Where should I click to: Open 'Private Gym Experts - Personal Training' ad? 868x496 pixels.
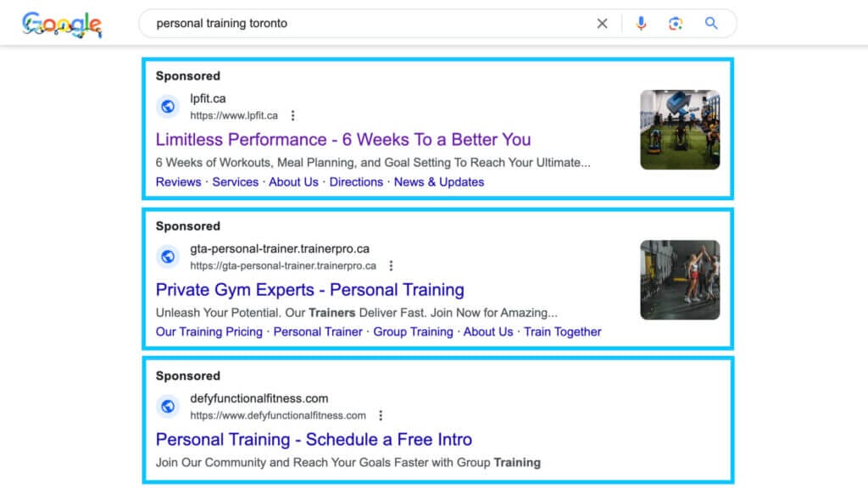pyautogui.click(x=310, y=289)
